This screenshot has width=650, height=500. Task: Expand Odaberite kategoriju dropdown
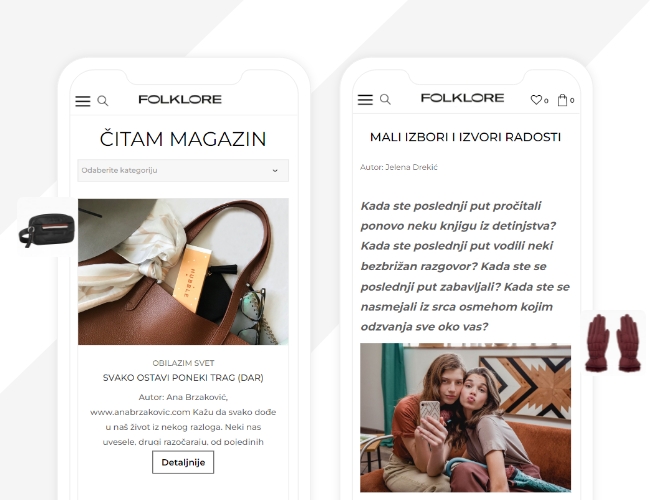point(183,170)
